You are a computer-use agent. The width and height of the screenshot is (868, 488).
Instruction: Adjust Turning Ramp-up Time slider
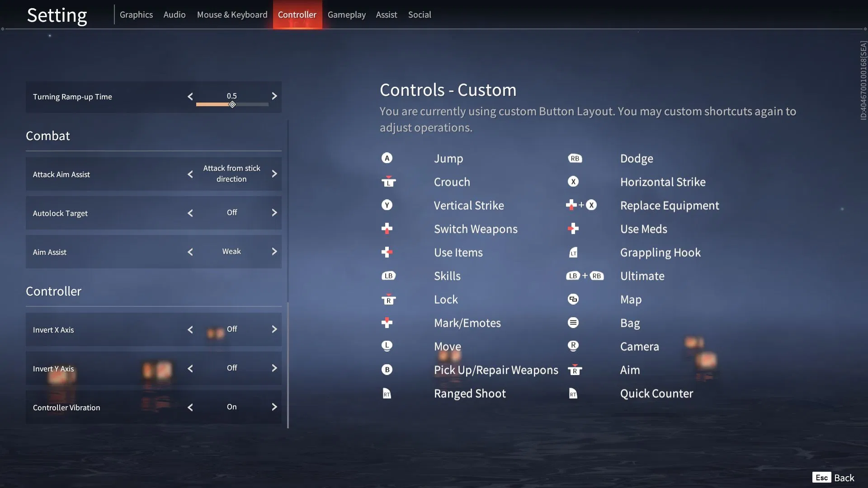click(232, 103)
